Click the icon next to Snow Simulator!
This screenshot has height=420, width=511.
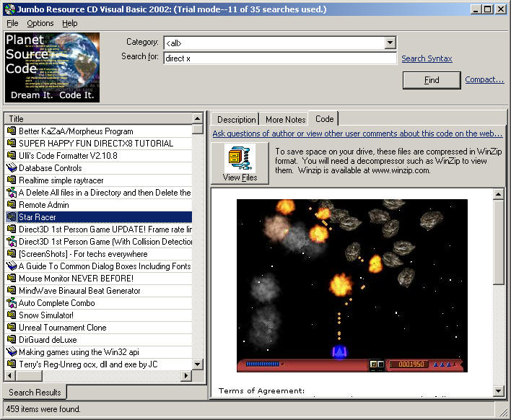point(12,315)
